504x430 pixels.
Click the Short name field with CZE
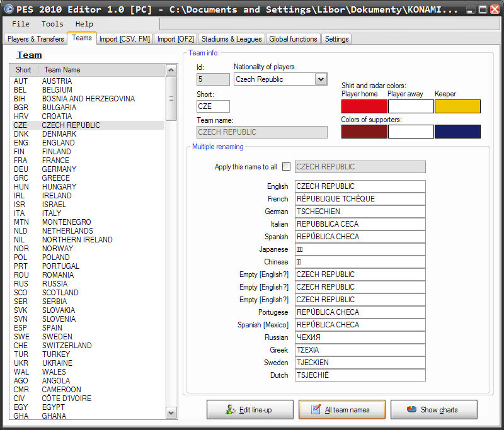[213, 106]
